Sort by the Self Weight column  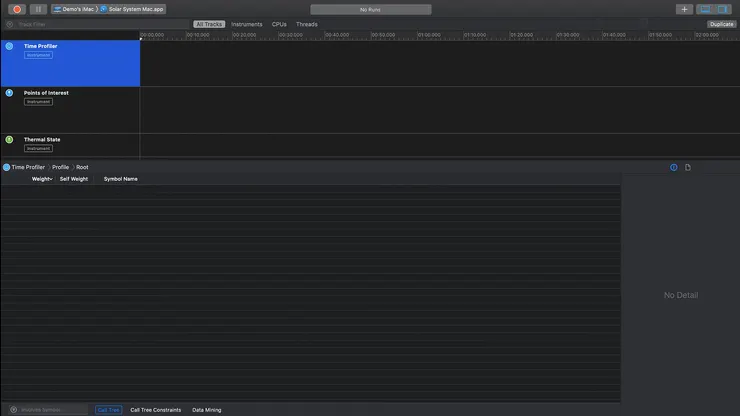(74, 179)
